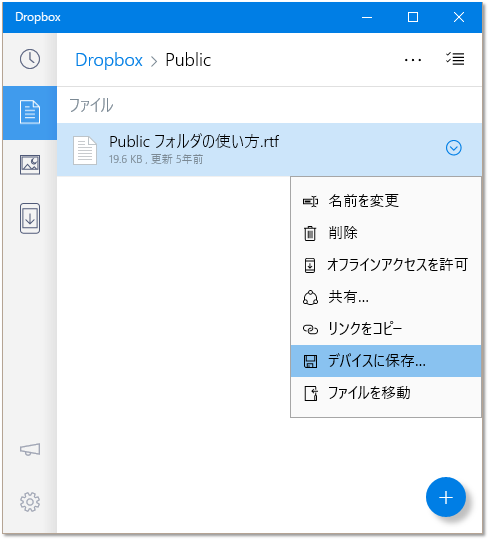The height and width of the screenshot is (541, 490).
Task: Click the offline phone icon in context menu
Action: click(310, 265)
